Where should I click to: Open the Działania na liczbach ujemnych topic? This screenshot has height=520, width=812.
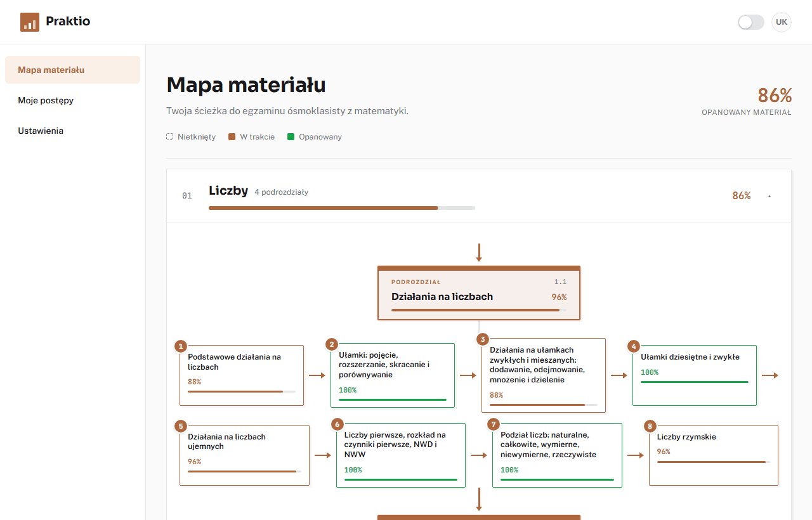pyautogui.click(x=244, y=455)
